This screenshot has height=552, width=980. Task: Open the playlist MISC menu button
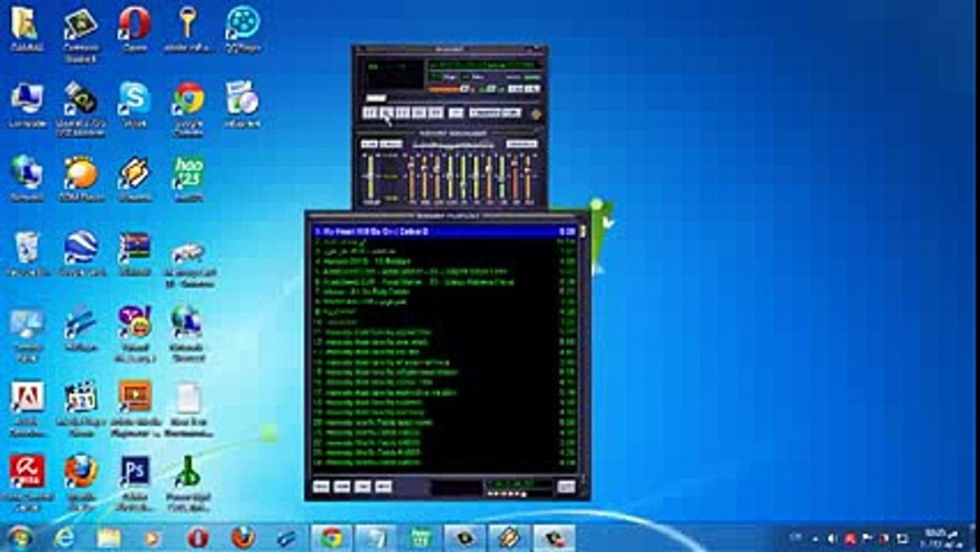tap(383, 486)
